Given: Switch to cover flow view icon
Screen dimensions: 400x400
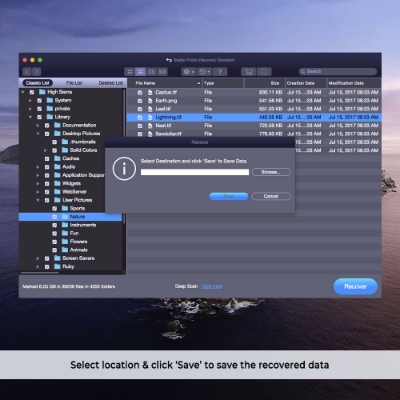Looking at the screenshot, I should coord(162,72).
